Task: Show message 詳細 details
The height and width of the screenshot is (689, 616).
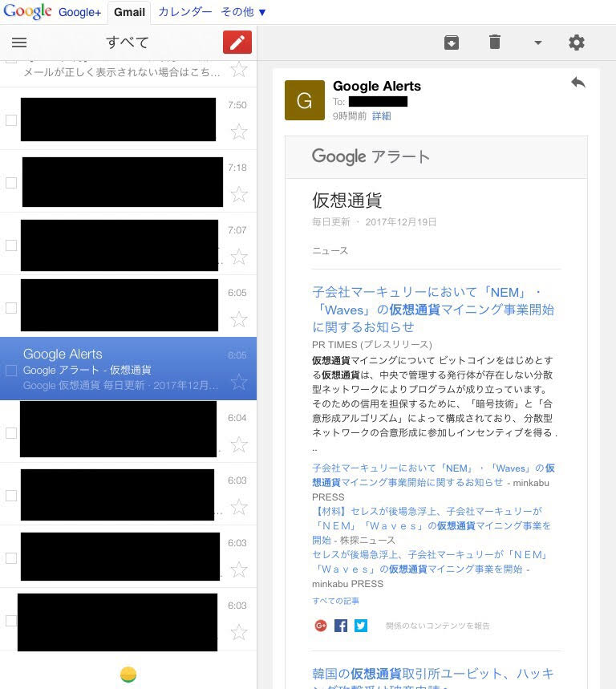Action: [x=381, y=116]
